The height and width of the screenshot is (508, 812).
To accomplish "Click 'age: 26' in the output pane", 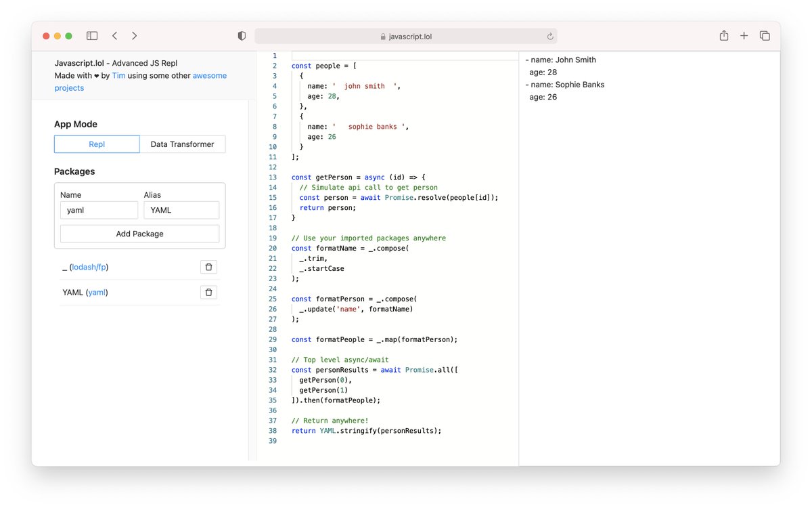I will tap(543, 97).
